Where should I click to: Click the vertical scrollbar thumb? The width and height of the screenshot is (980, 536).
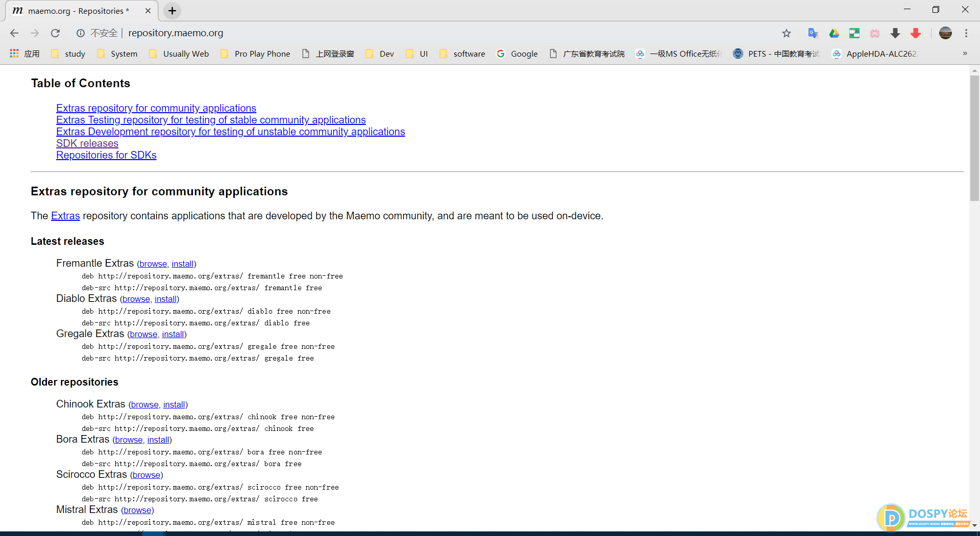click(x=974, y=138)
